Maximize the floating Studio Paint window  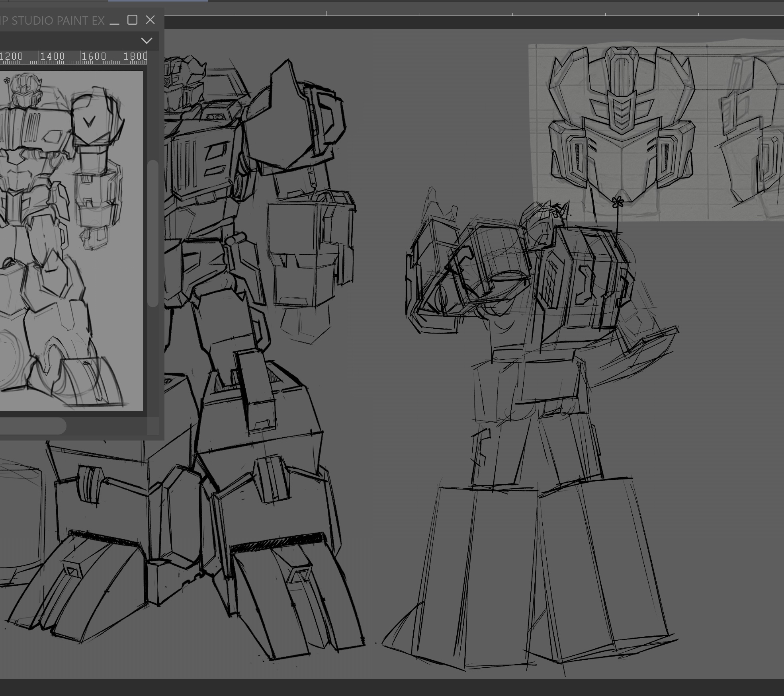click(x=132, y=20)
